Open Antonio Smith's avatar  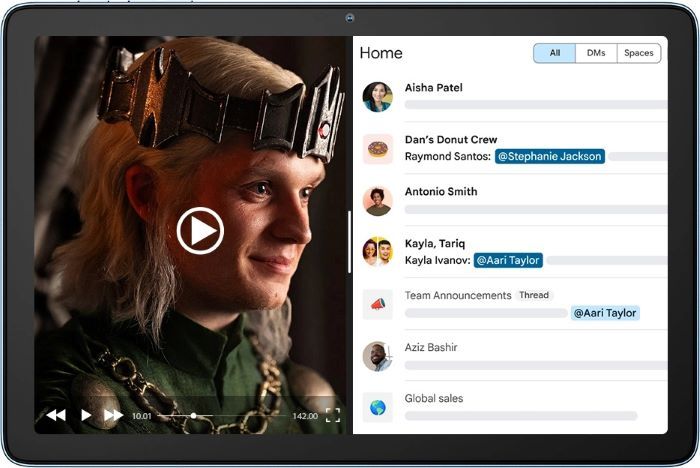click(x=378, y=201)
